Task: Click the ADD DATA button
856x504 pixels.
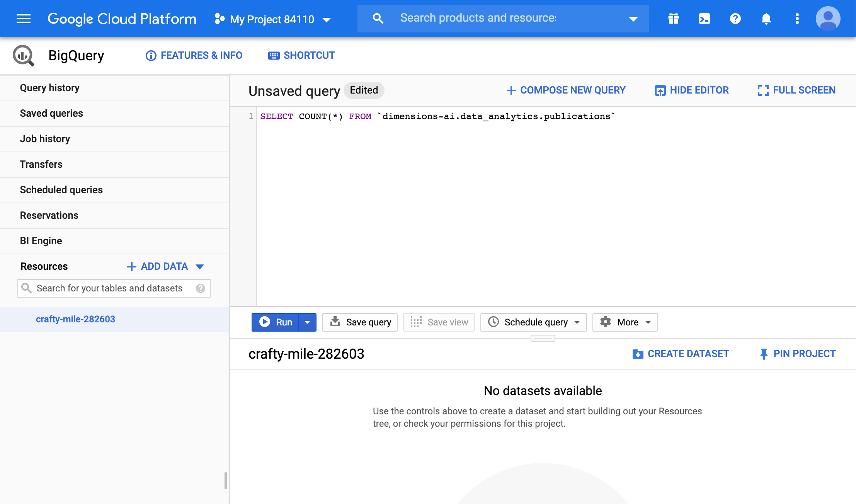Action: coord(165,266)
